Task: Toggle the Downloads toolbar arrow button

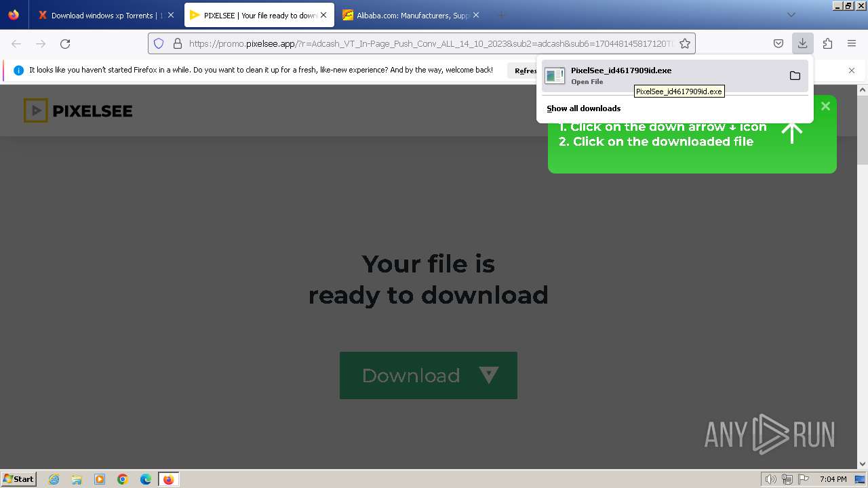Action: 803,43
